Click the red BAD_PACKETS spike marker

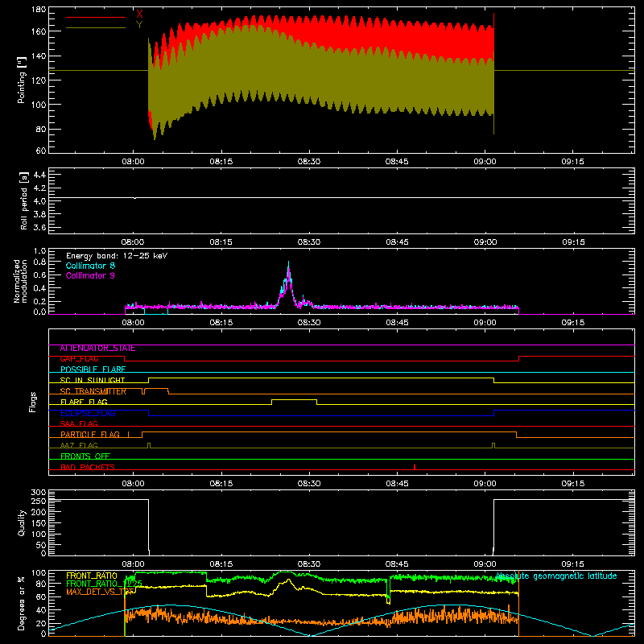pos(415,467)
